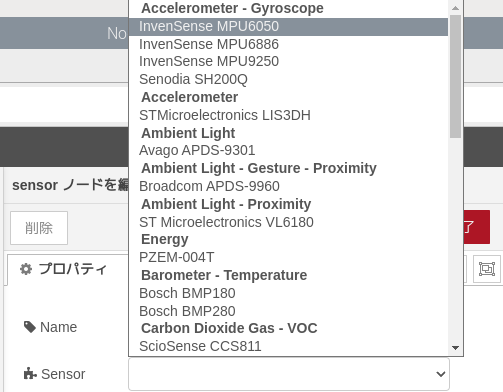
Task: Click the red 完了 done button
Action: [477, 227]
